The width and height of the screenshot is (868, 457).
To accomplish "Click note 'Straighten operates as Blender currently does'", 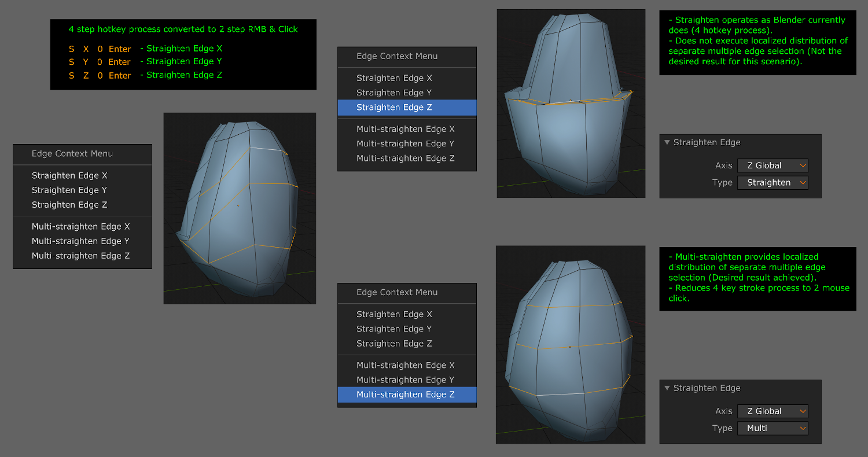I will click(757, 25).
